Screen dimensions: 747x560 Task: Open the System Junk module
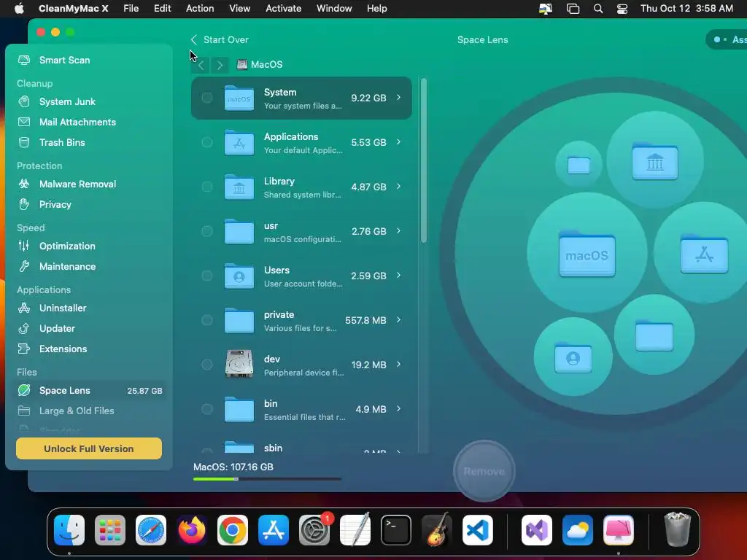(x=67, y=101)
